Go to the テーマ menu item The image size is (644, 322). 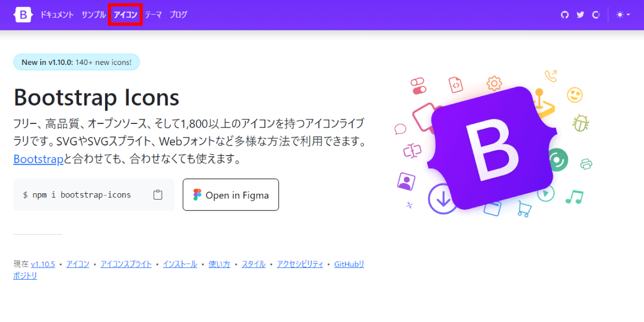pyautogui.click(x=153, y=15)
